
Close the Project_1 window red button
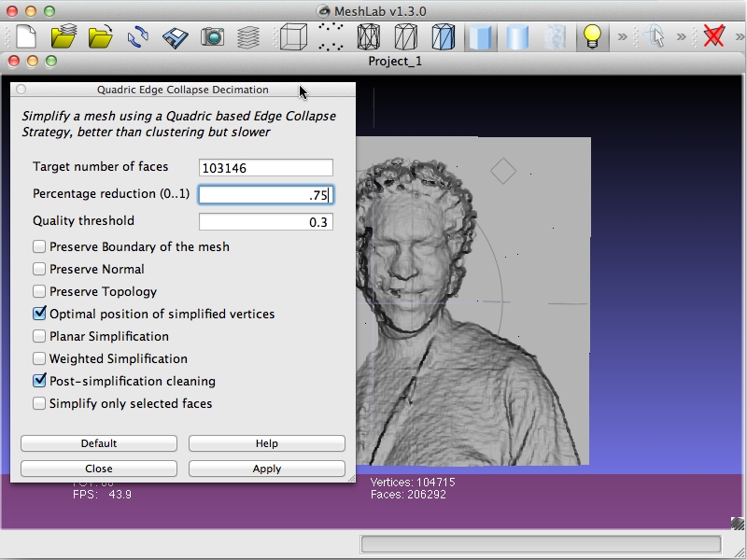[x=14, y=62]
